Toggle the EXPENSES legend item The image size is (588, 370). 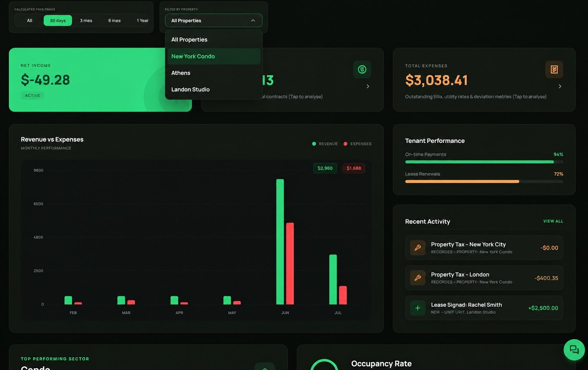(x=357, y=144)
